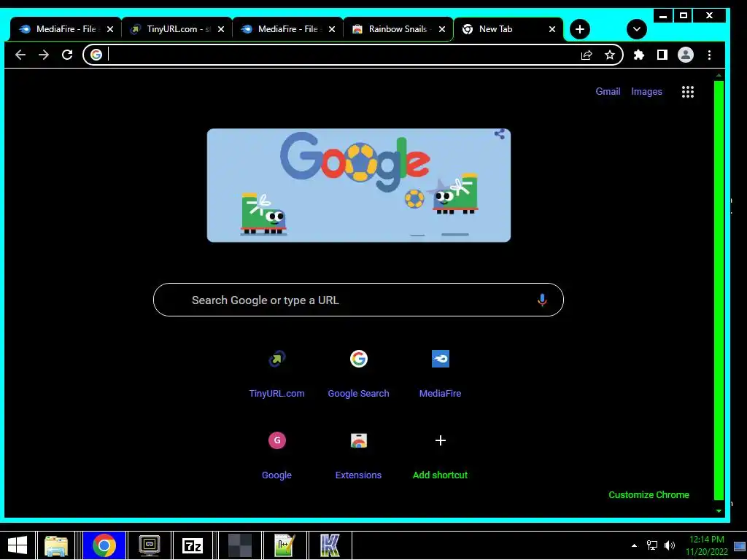The image size is (747, 560).
Task: Open File Explorer from the taskbar
Action: [55, 545]
